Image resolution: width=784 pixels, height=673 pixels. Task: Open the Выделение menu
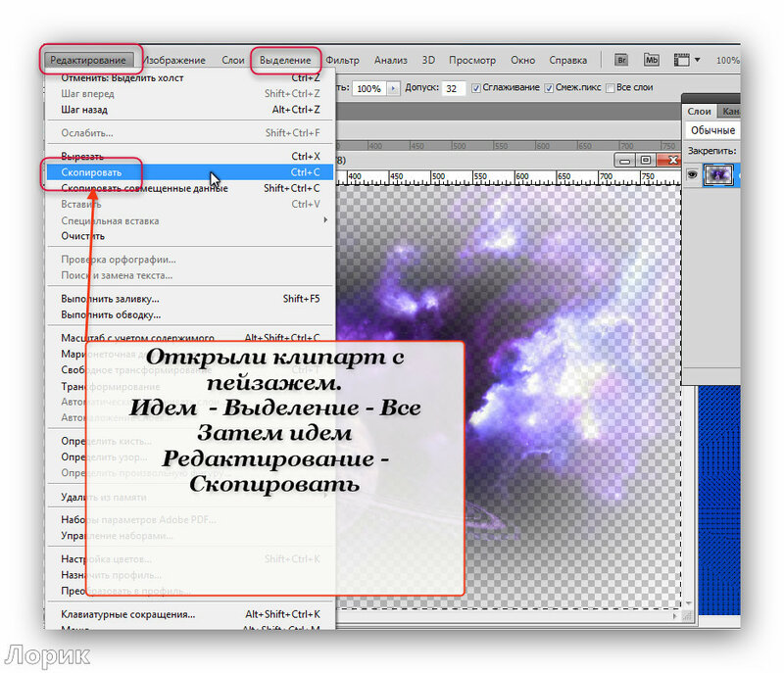click(285, 60)
